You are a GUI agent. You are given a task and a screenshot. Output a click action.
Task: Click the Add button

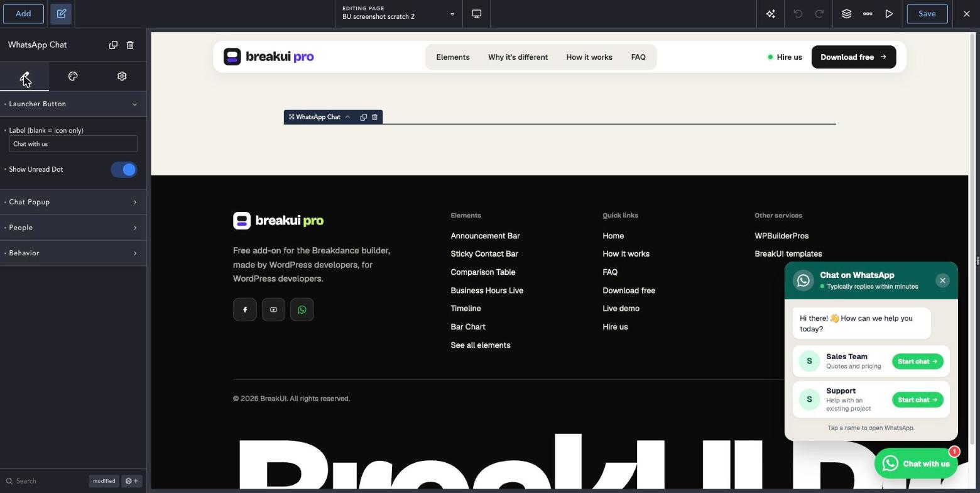(23, 14)
